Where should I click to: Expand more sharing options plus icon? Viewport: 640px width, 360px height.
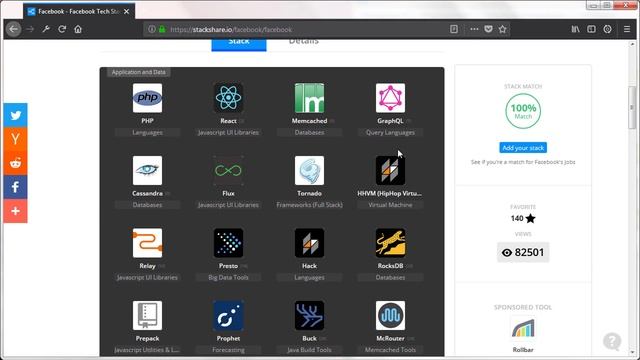pyautogui.click(x=16, y=211)
